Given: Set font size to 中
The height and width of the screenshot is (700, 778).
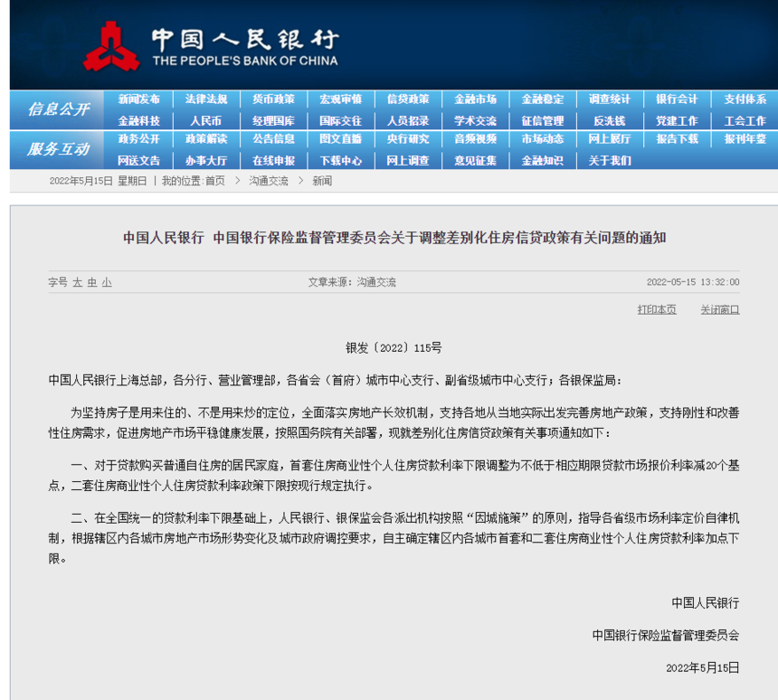Looking at the screenshot, I should pyautogui.click(x=92, y=282).
